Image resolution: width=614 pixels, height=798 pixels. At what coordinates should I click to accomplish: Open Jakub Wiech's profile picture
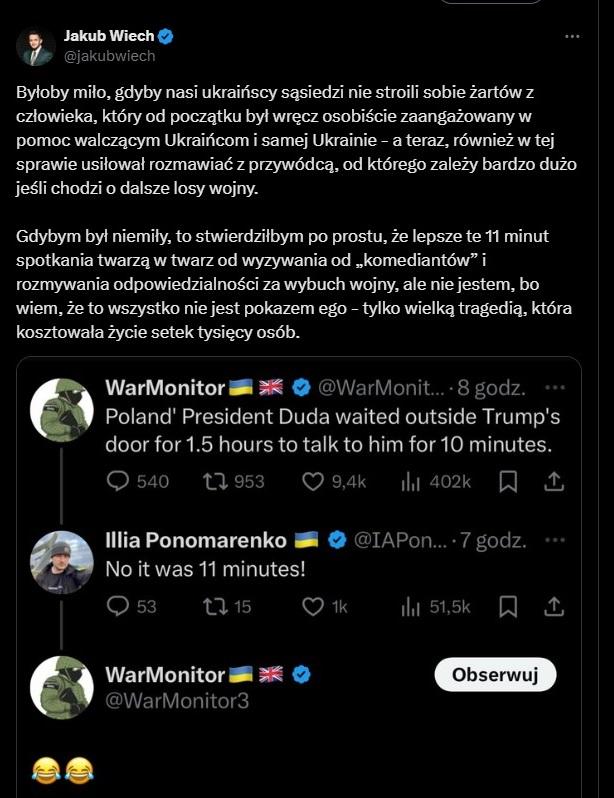35,47
